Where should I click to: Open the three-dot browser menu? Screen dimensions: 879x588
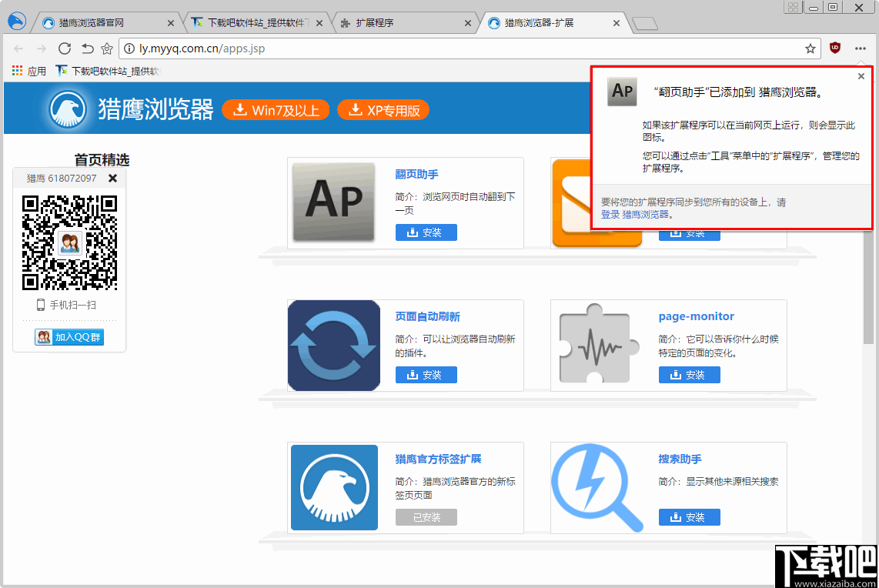[861, 48]
